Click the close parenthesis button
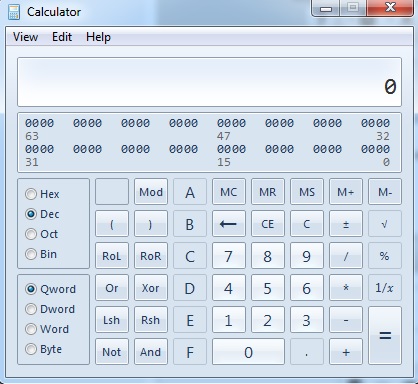 coord(151,224)
